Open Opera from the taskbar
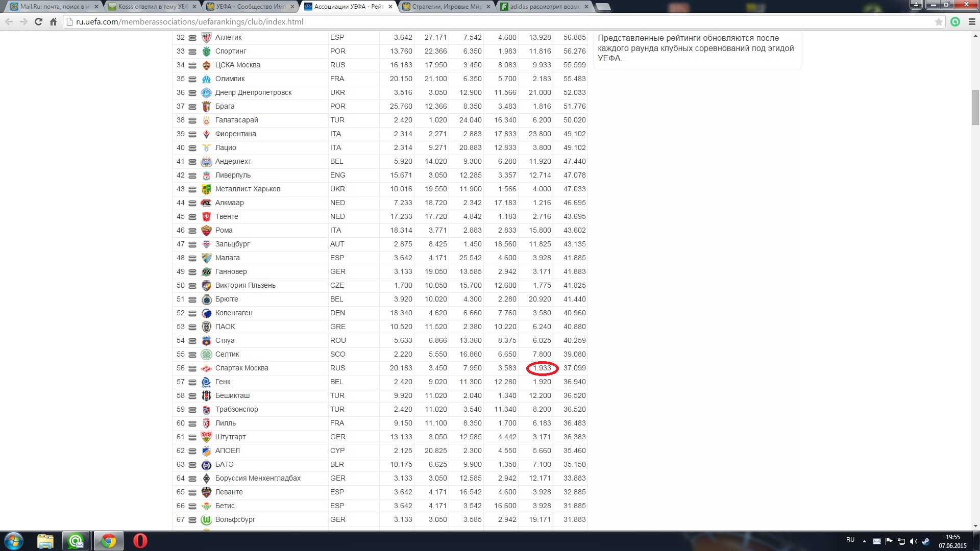The width and height of the screenshot is (980, 551). [x=140, y=541]
